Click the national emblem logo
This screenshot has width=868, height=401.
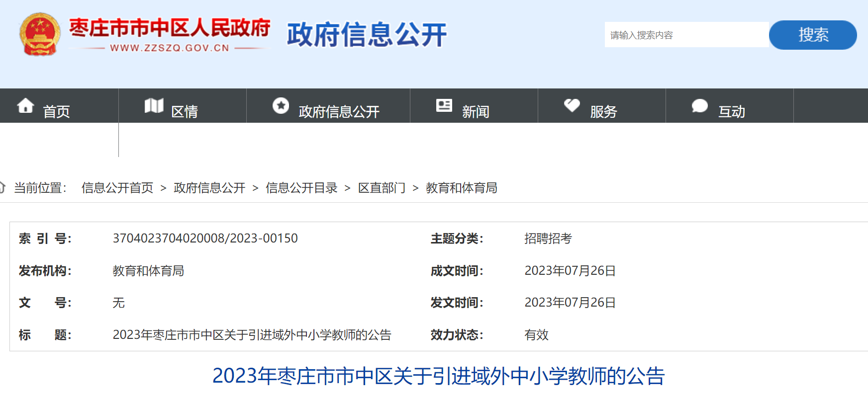point(40,34)
